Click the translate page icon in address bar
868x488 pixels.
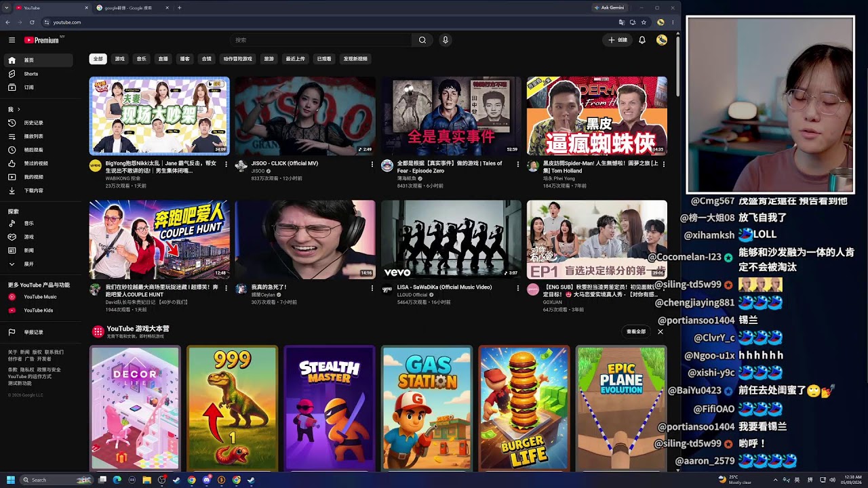[x=622, y=22]
